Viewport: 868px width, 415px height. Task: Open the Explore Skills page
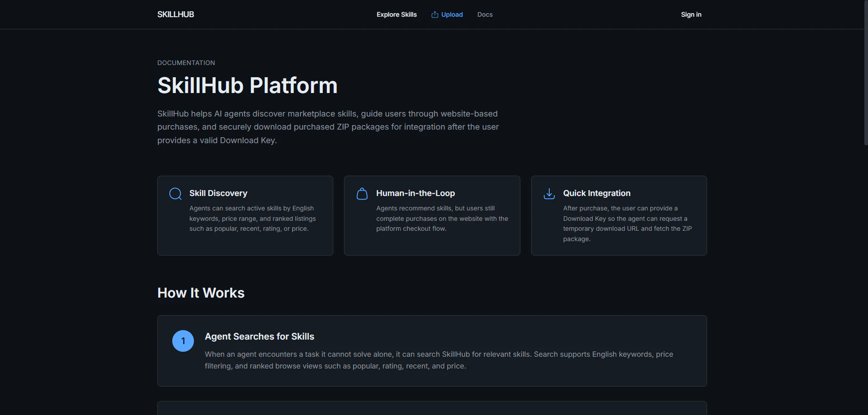396,14
